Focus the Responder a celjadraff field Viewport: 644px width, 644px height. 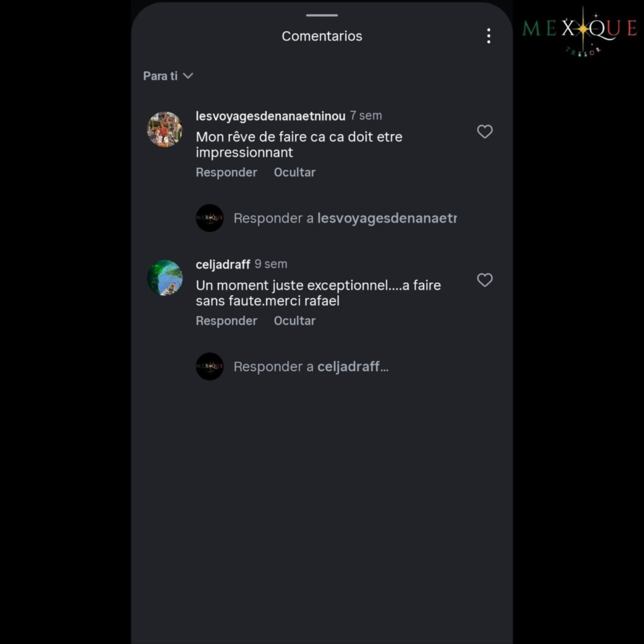tap(311, 367)
